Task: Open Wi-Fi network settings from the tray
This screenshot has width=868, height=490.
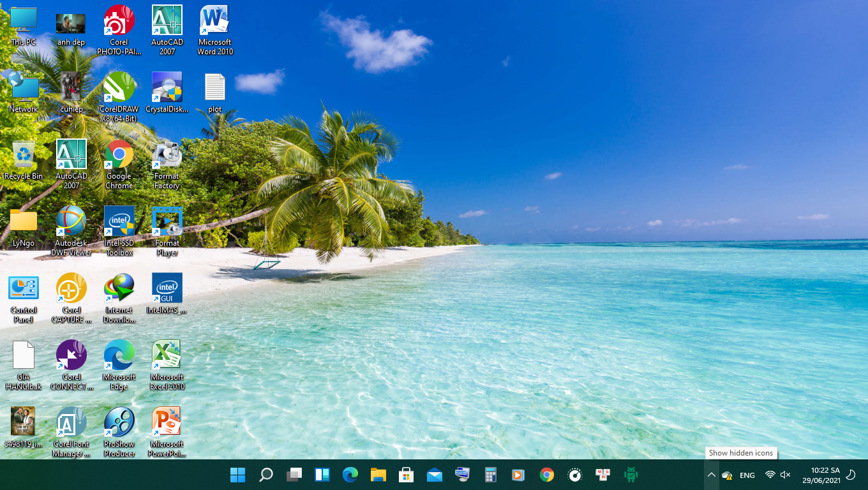Action: pyautogui.click(x=770, y=475)
